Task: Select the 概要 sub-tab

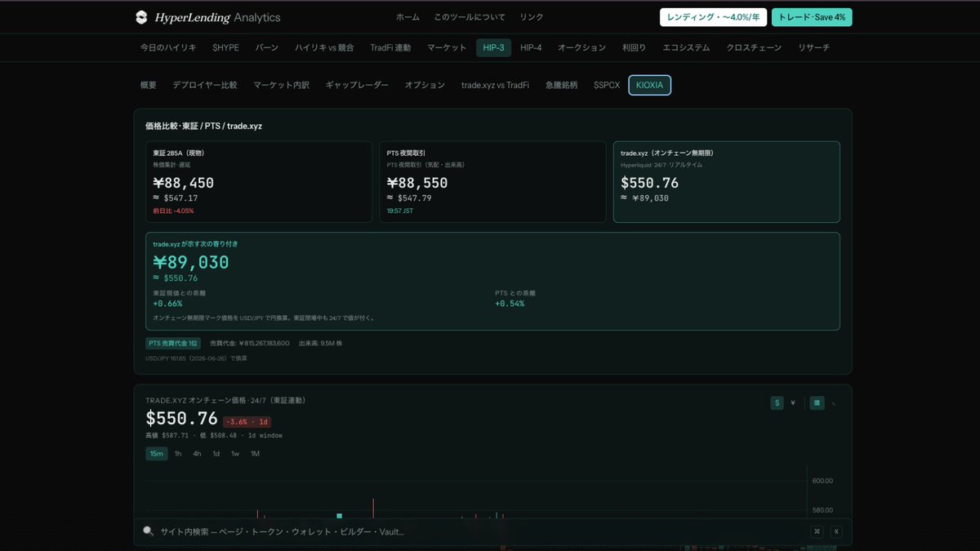Action: click(x=149, y=85)
